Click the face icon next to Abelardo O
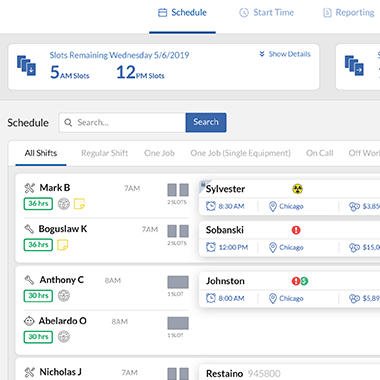 (29, 321)
